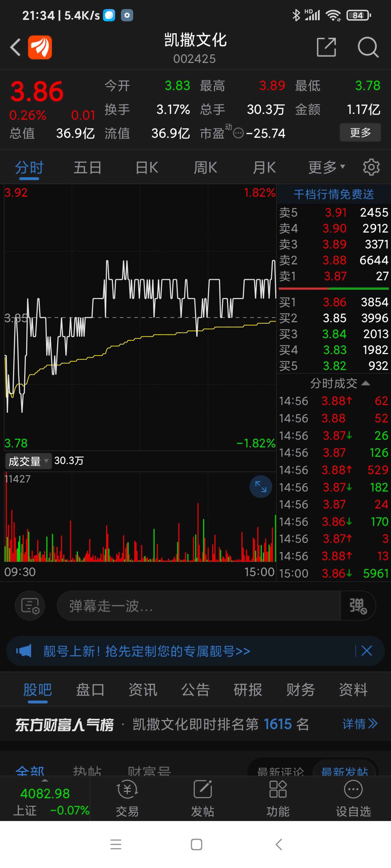Tap 卖5 order row at 3.91
This screenshot has height=868, width=391.
click(334, 212)
